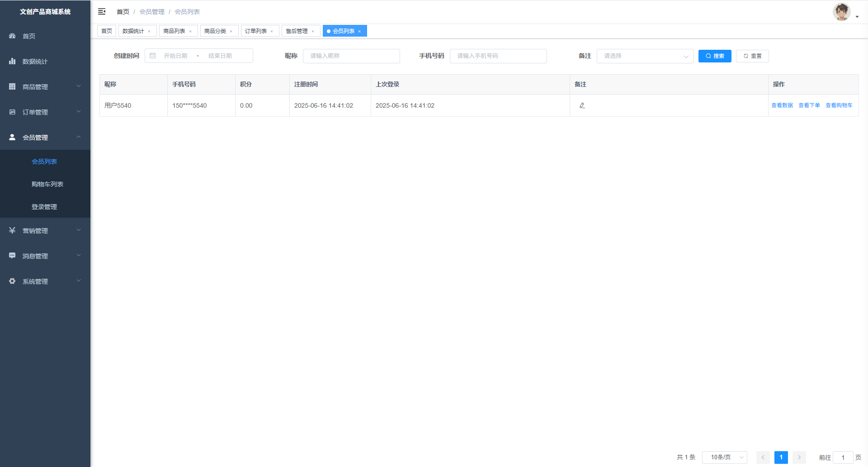Switch to the 订单列表 tab

256,31
